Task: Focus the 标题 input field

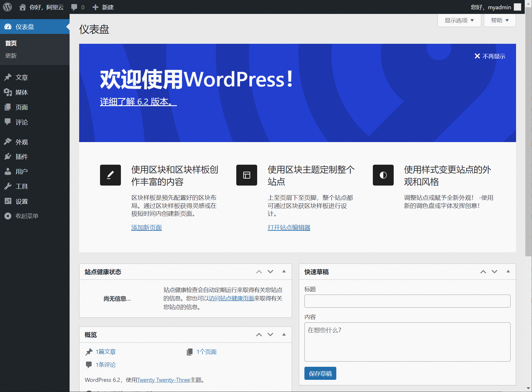Action: (x=407, y=301)
